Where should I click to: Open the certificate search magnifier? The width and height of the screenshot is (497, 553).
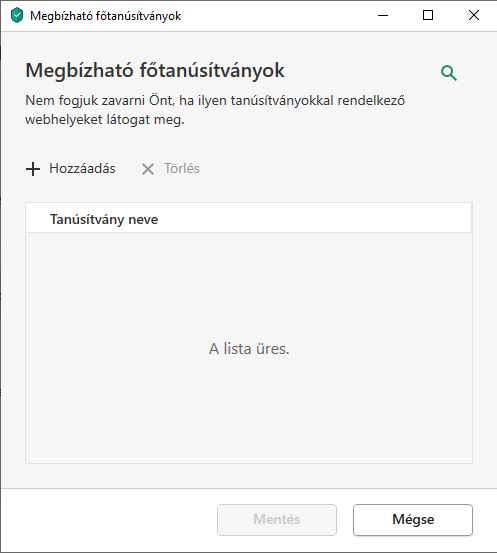pyautogui.click(x=449, y=73)
